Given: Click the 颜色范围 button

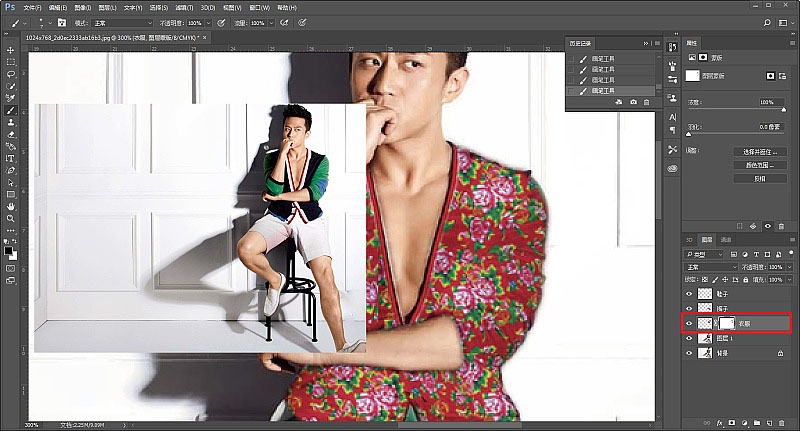Looking at the screenshot, I should click(x=760, y=165).
